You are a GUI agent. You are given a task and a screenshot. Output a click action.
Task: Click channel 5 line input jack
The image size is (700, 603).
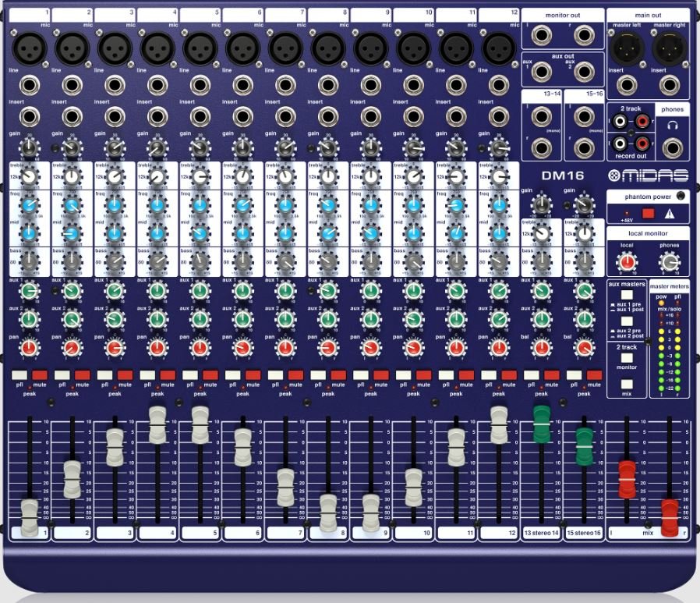[200, 85]
